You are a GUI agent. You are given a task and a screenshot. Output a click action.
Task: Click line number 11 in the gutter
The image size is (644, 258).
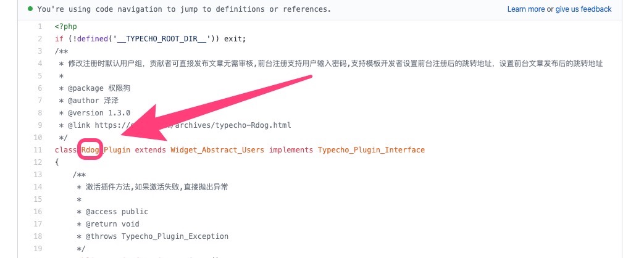(38, 150)
